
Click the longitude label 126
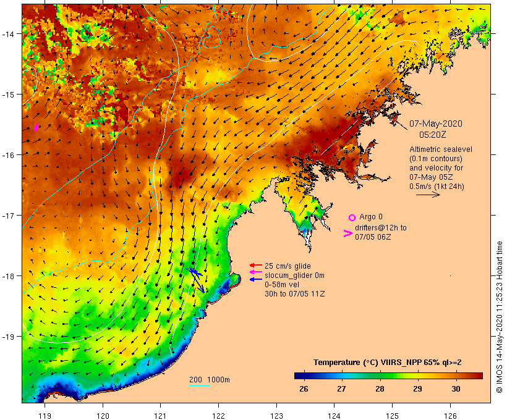tap(450, 416)
